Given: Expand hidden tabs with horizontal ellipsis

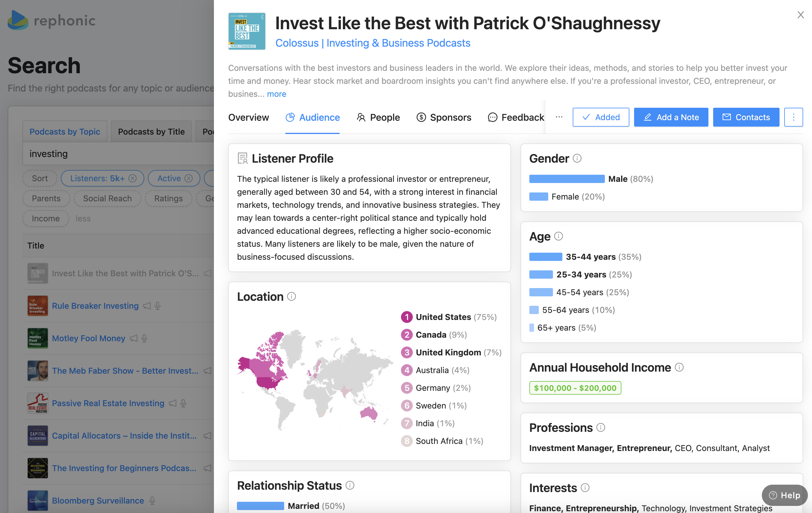Looking at the screenshot, I should pyautogui.click(x=559, y=117).
